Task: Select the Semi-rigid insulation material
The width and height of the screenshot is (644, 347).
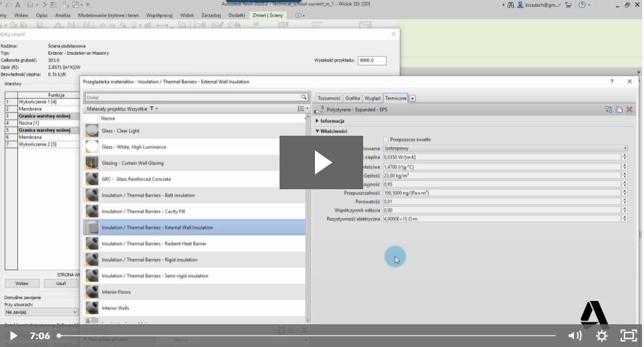Action: (x=194, y=276)
